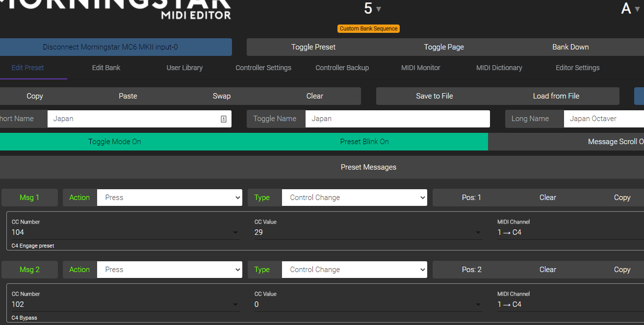Open Msg 1 Type dropdown Control Change
Image resolution: width=644 pixels, height=325 pixels.
pyautogui.click(x=355, y=198)
